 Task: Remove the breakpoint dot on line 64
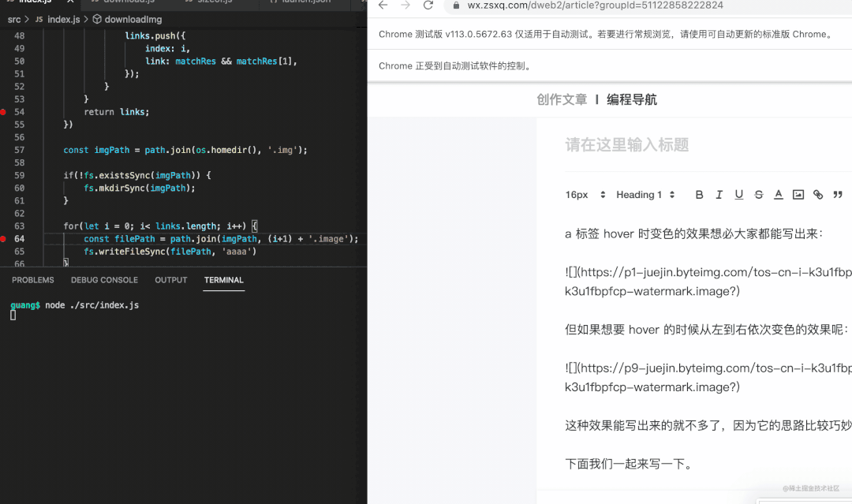(x=3, y=239)
